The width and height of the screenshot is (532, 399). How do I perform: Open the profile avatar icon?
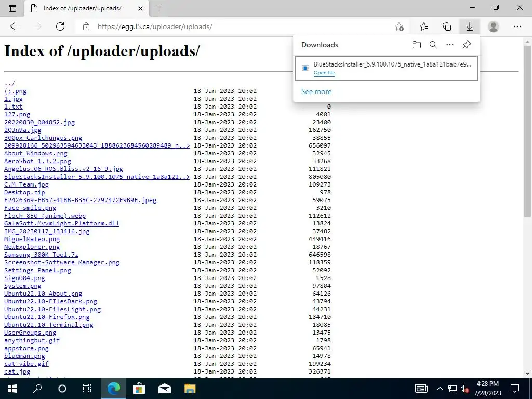point(494,26)
